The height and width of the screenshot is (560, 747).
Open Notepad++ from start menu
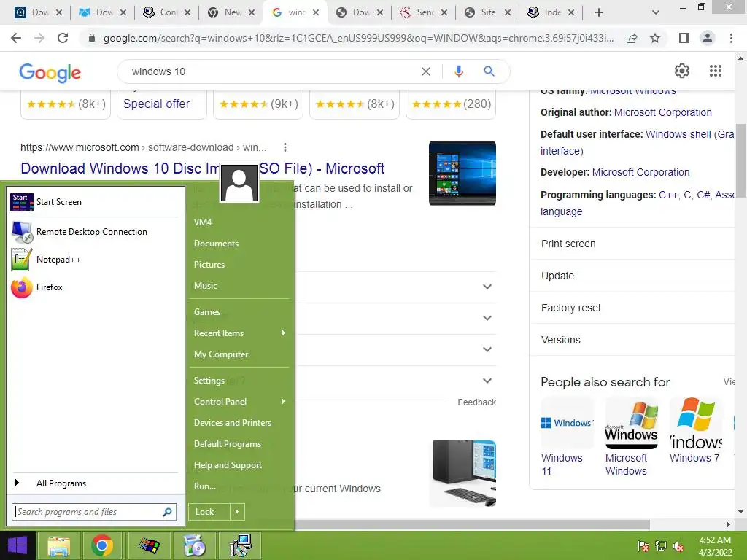coord(94,260)
